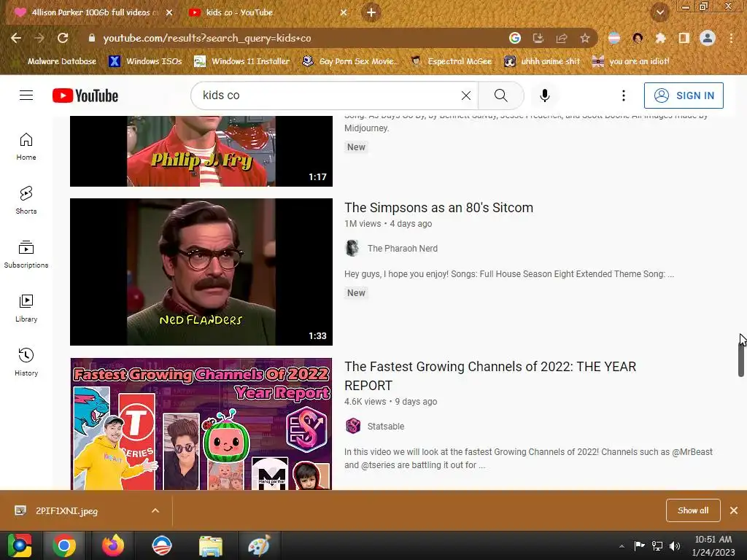This screenshot has height=560, width=747.
Task: Expand the 2PIF1XNI.jpeg download options
Action: point(155,510)
